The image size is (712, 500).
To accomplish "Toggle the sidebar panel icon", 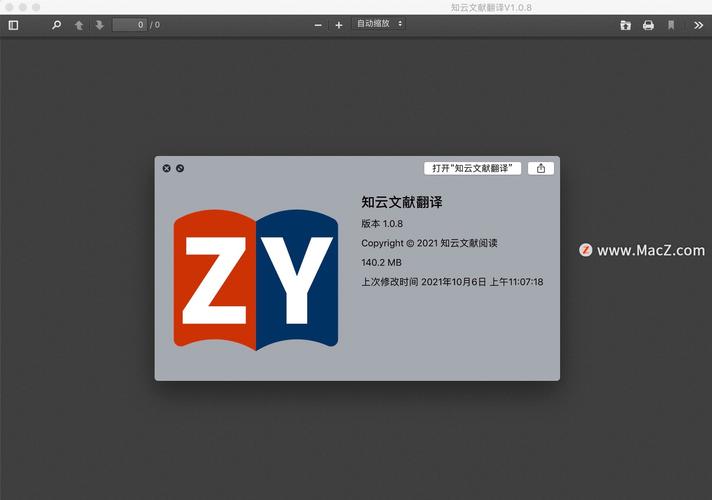I will (13, 25).
